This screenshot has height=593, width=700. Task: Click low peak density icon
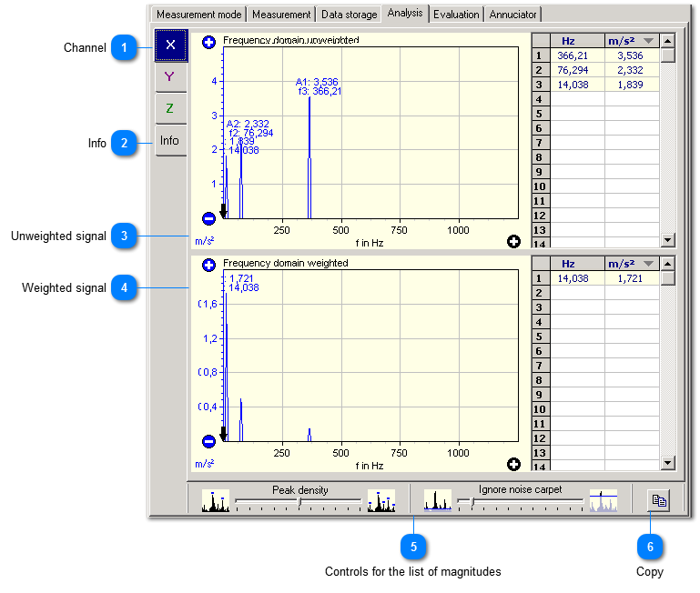click(x=216, y=500)
